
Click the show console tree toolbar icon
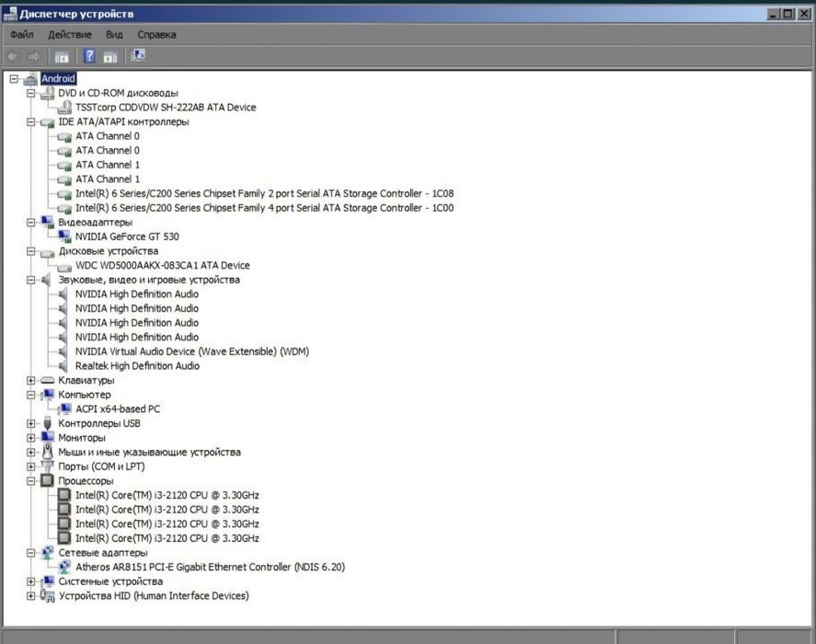62,57
